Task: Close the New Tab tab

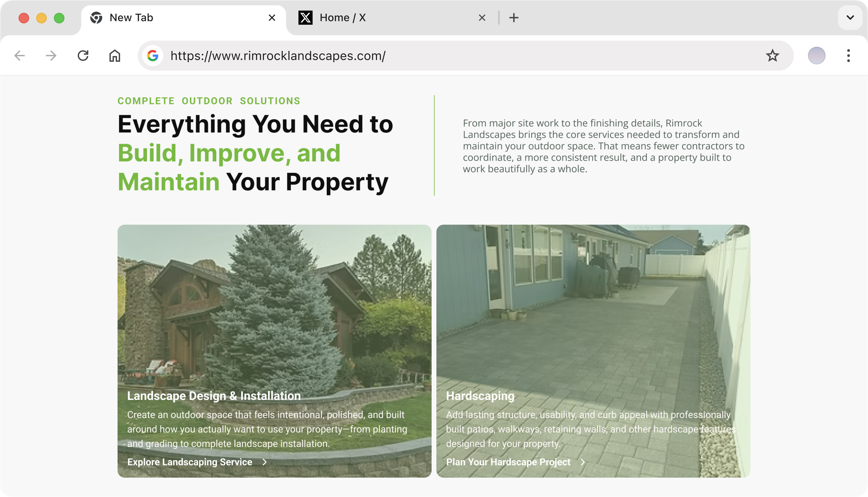Action: tap(272, 18)
